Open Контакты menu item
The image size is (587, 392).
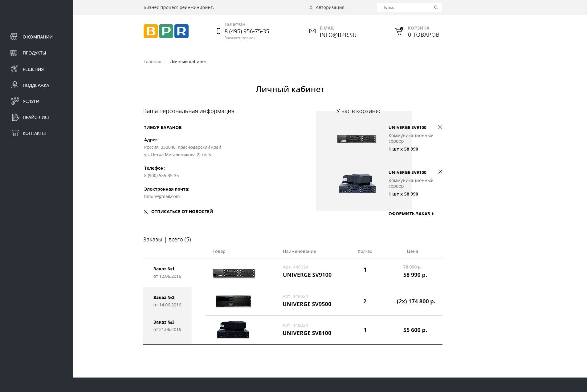click(x=34, y=133)
